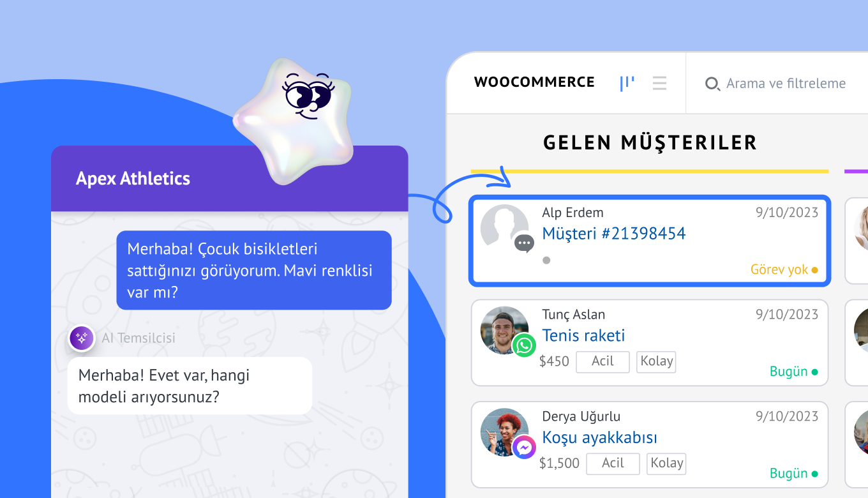Switch to the list view icon

(659, 83)
